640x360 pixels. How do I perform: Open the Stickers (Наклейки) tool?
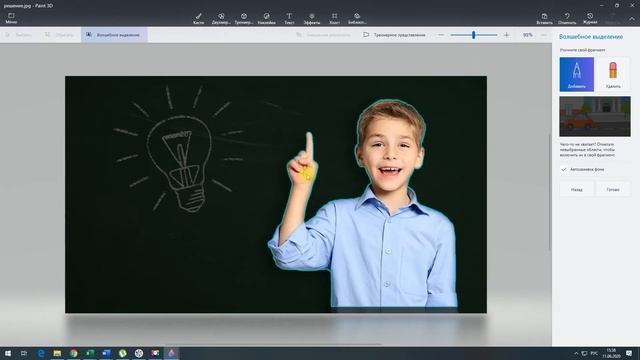[x=267, y=18]
